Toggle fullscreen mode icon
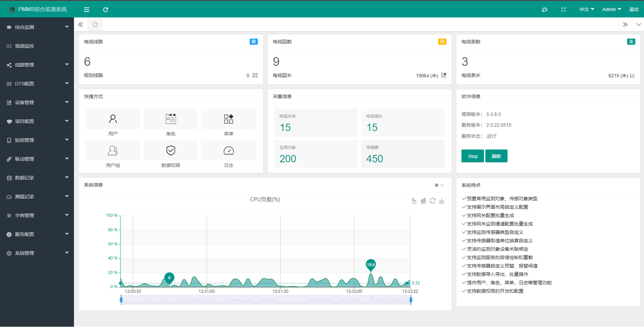Viewport: 644px width, 327px height. pyautogui.click(x=563, y=10)
